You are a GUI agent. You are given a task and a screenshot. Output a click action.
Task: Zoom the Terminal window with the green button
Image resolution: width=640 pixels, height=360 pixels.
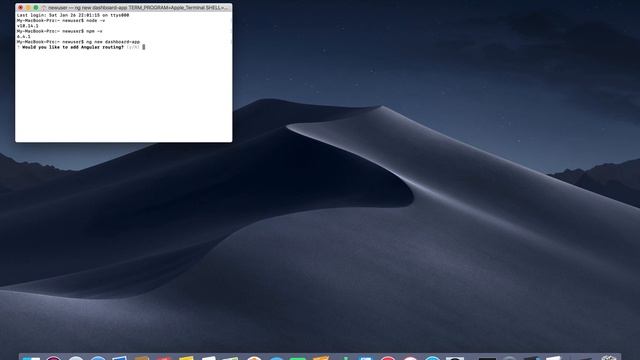point(36,8)
